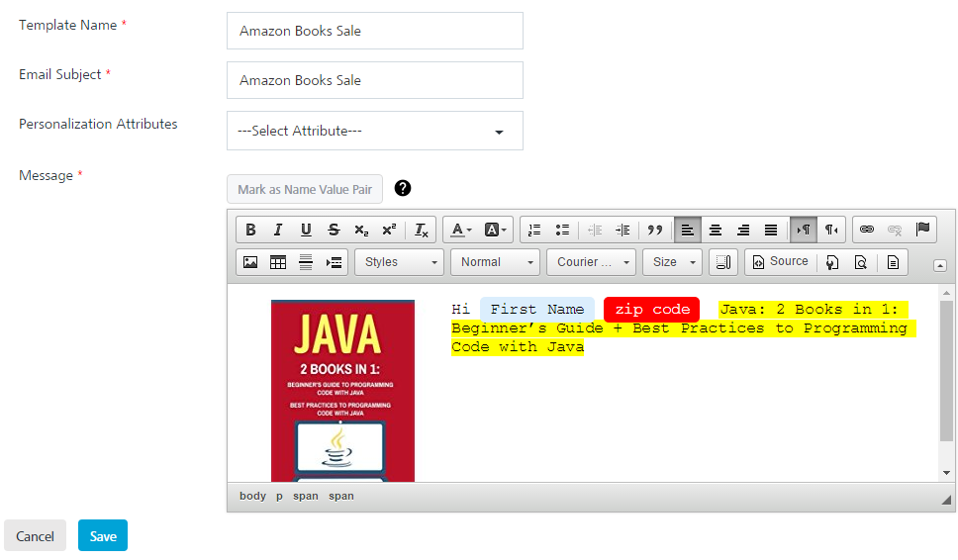The width and height of the screenshot is (958, 560).
Task: Set text direction right to left
Action: pos(831,230)
